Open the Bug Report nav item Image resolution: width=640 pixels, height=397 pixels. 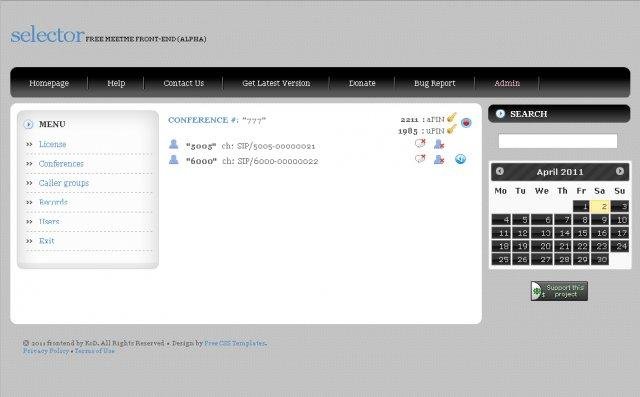tap(435, 83)
